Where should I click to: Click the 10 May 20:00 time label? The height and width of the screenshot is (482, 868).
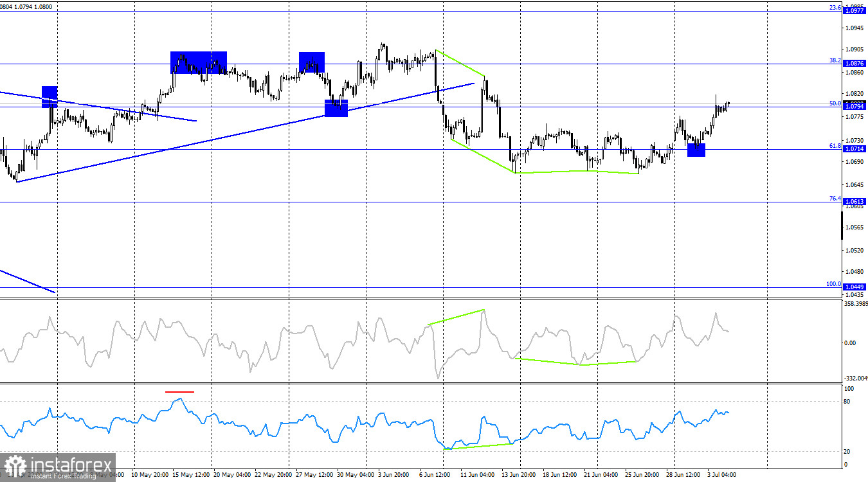tap(149, 475)
